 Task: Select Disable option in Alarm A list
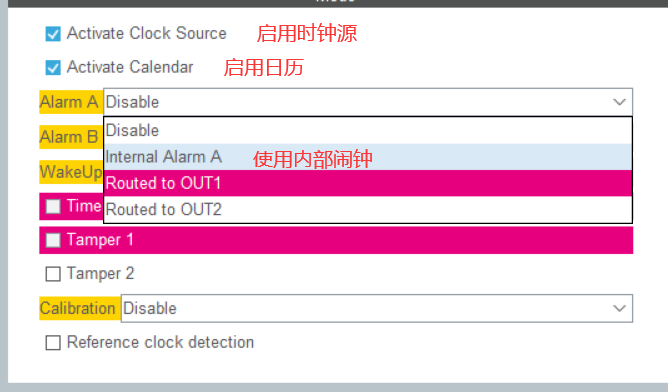point(368,130)
